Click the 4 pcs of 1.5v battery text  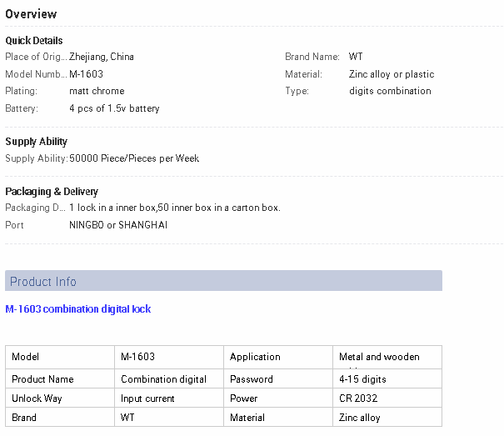click(114, 108)
